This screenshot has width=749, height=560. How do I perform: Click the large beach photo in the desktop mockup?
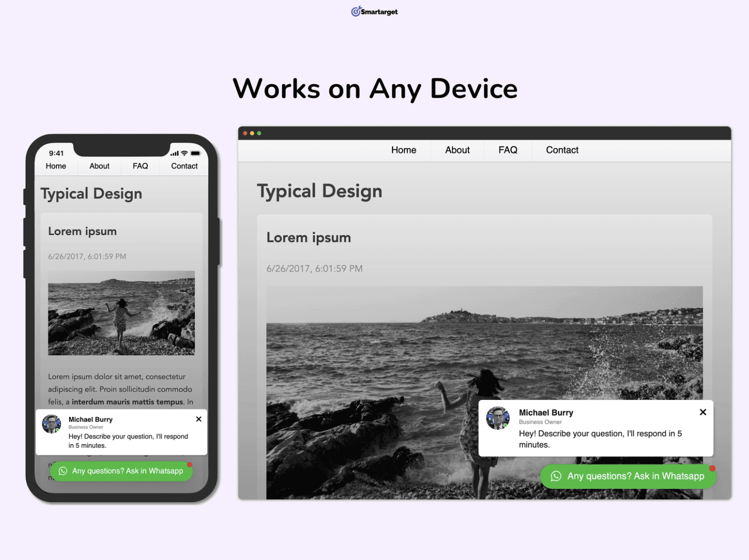coord(485,393)
